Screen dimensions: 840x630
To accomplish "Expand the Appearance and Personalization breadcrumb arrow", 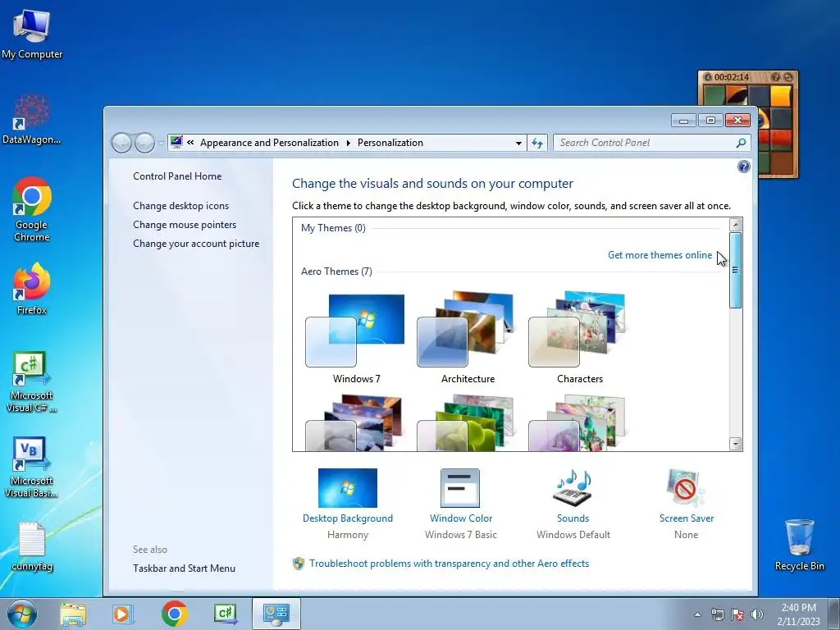I will pos(348,143).
